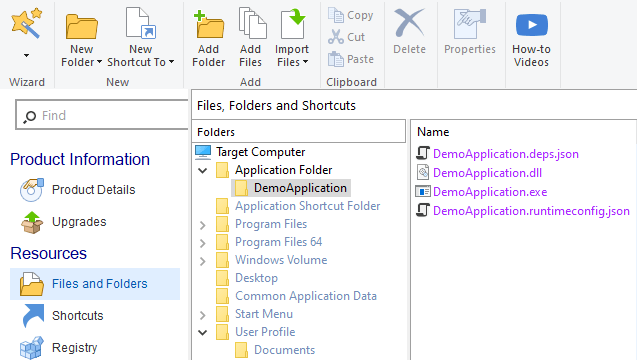637x360 pixels.
Task: Click the Target Computer monitor icon
Action: coord(203,152)
